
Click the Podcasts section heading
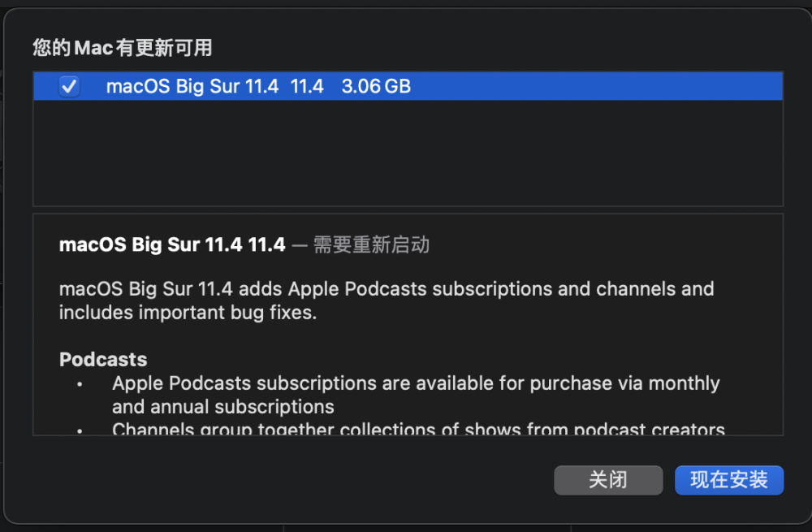click(103, 359)
